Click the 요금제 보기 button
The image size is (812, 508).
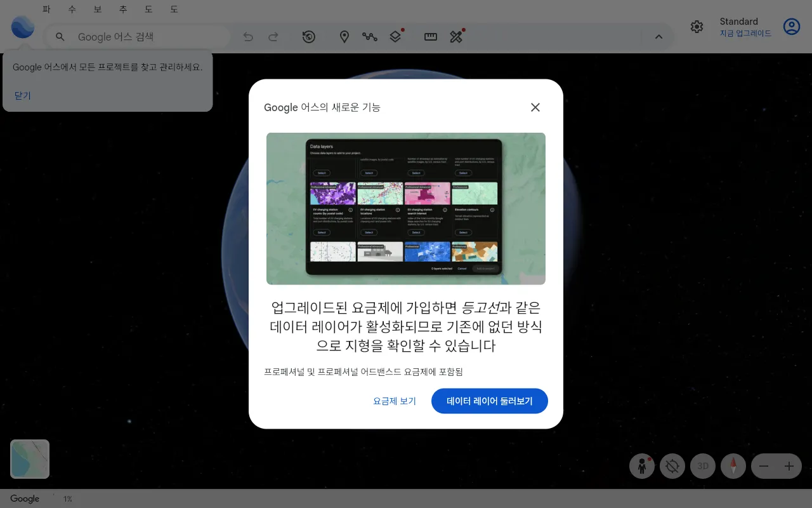click(395, 401)
